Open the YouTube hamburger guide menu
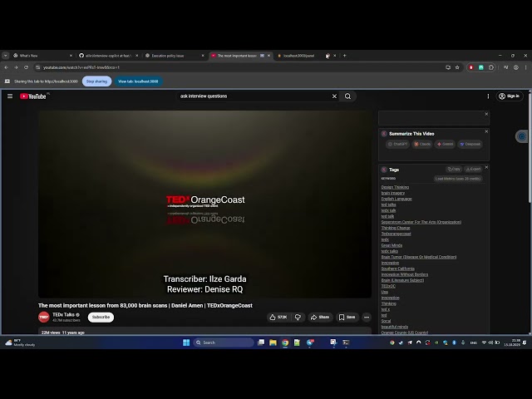This screenshot has width=532, height=399. pyautogui.click(x=10, y=96)
